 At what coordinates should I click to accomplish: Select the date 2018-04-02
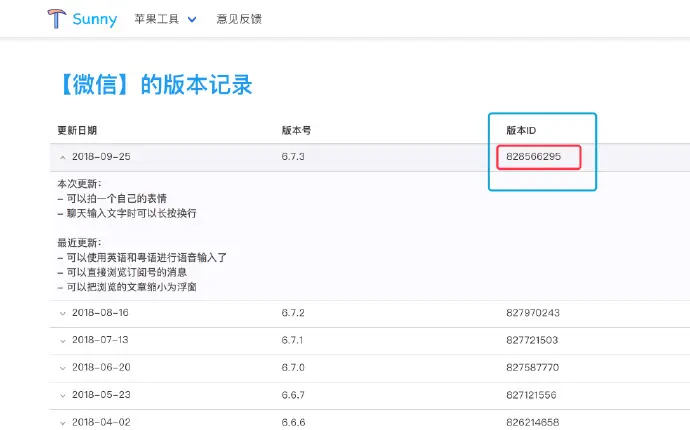[101, 422]
